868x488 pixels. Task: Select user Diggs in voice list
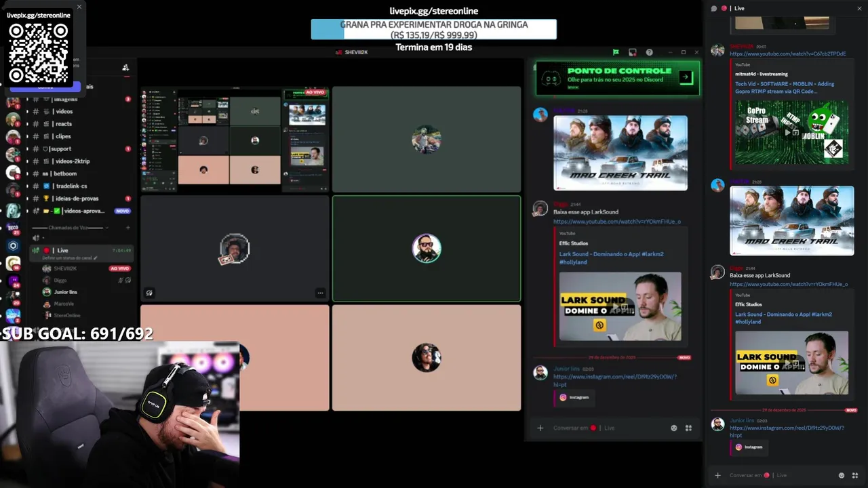60,280
